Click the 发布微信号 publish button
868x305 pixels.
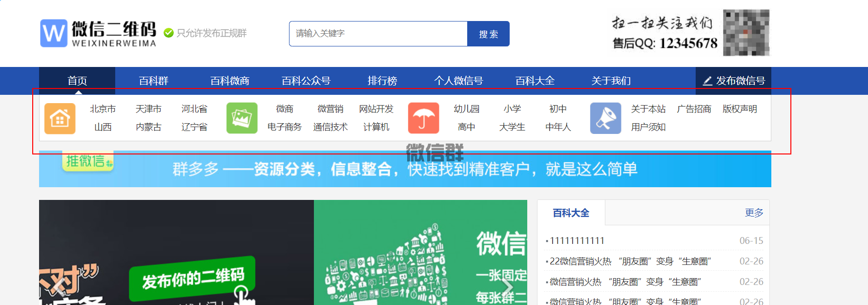[x=733, y=81]
